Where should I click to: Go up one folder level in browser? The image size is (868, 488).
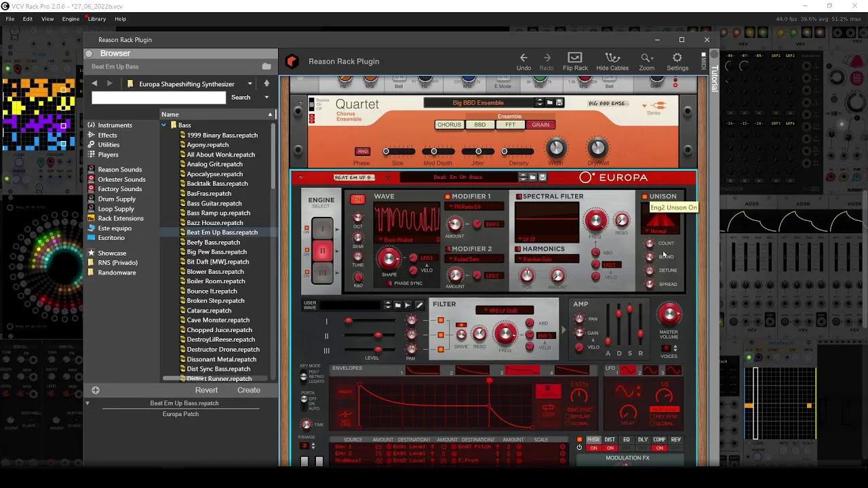pyautogui.click(x=267, y=83)
